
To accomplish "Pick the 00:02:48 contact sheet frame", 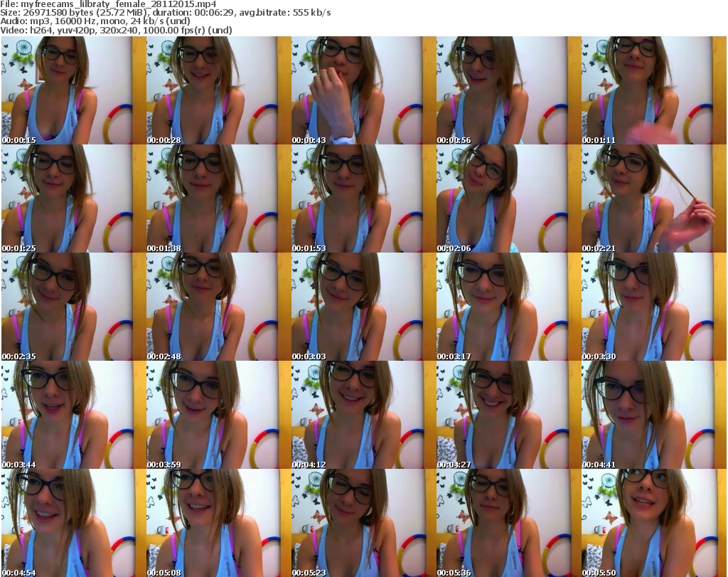I will pos(219,307).
